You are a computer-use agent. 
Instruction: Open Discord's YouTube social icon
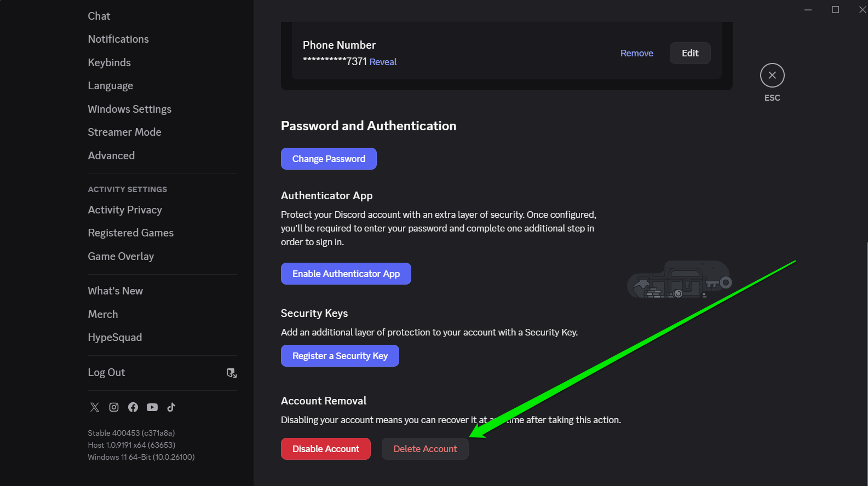coord(152,407)
